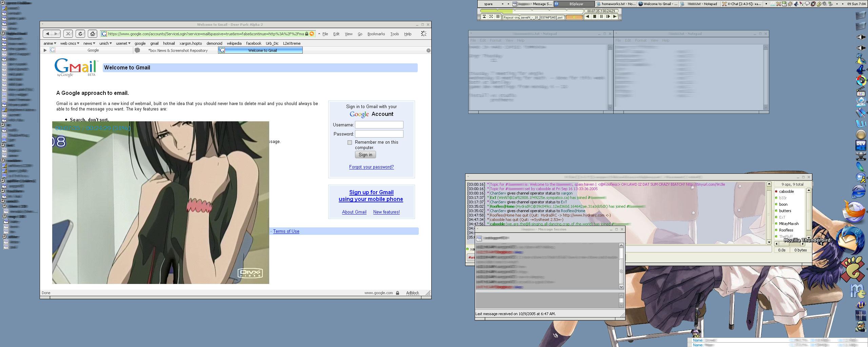Reload the Gmail page
Screen dimensions: 868x347
pos(80,34)
